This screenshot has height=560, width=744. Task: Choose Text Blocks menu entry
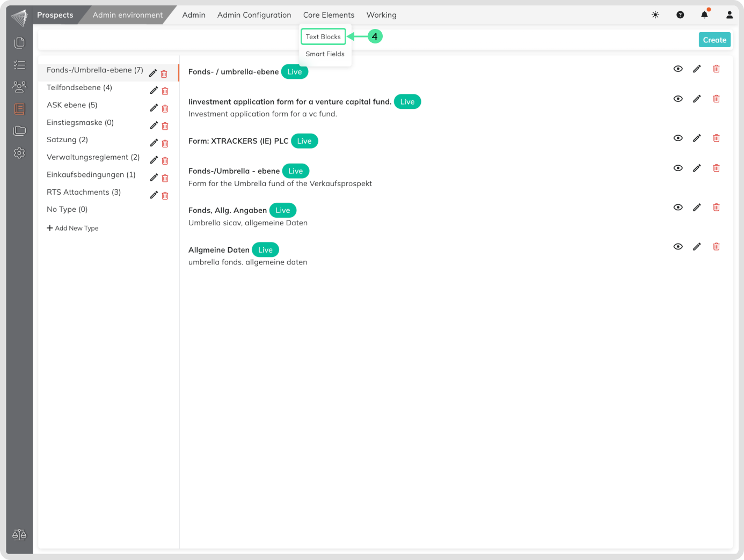click(323, 37)
